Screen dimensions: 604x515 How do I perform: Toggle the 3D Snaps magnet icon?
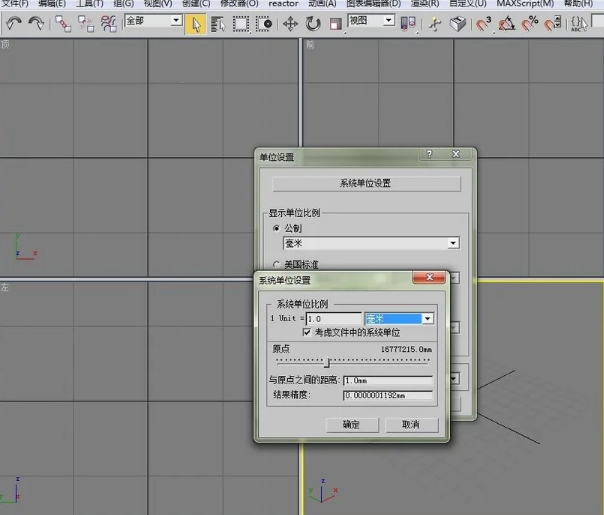(x=483, y=24)
